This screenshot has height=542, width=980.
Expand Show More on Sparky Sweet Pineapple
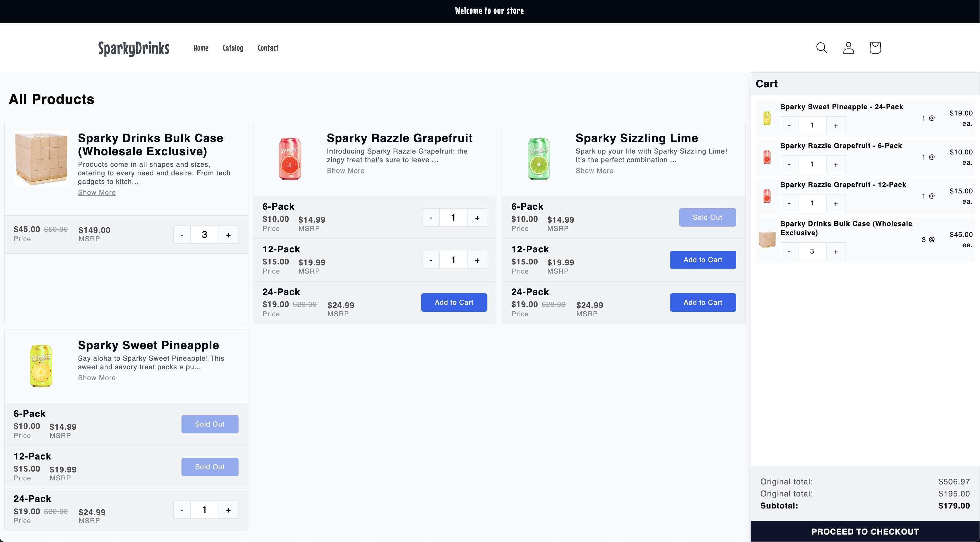coord(97,378)
